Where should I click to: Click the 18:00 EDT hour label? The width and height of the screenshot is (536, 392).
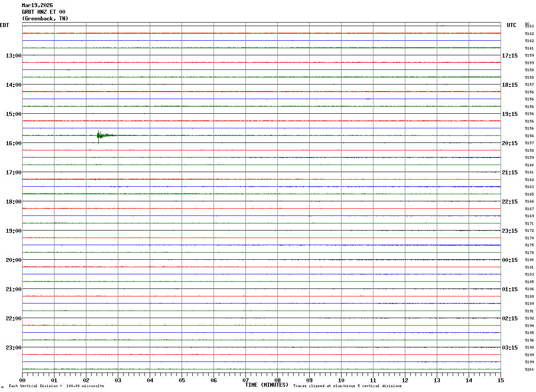(14, 202)
